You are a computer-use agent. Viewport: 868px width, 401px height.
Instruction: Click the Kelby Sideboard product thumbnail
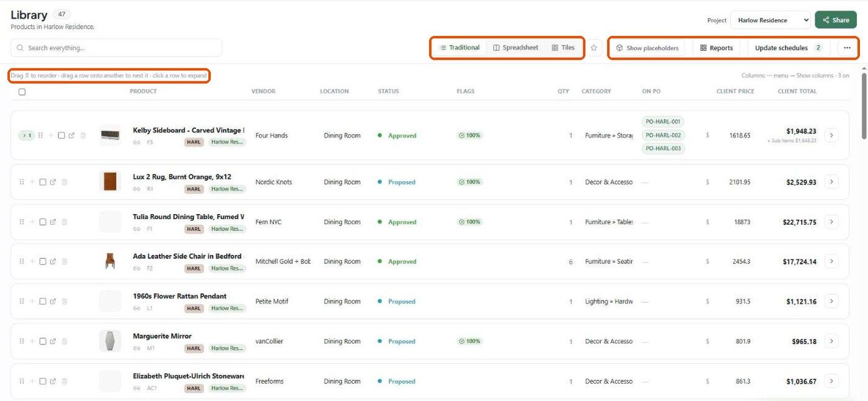[110, 135]
